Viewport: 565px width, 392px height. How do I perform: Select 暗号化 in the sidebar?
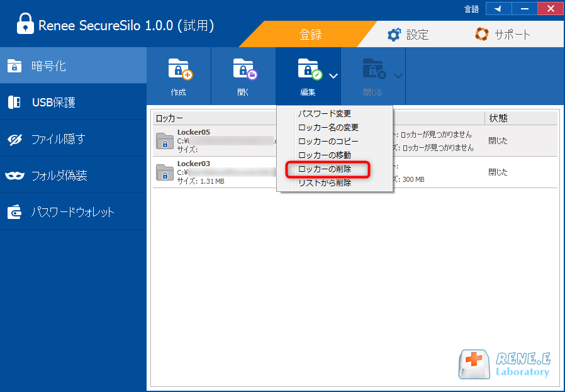73,65
